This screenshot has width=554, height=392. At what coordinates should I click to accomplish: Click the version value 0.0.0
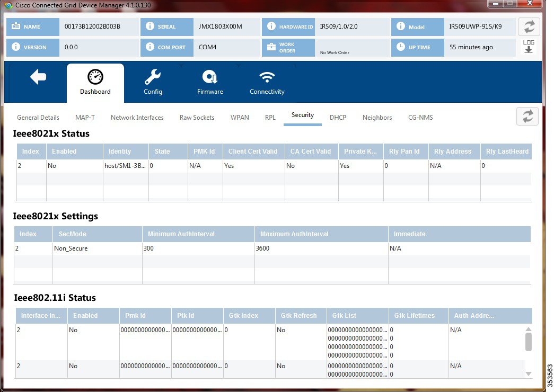point(71,47)
